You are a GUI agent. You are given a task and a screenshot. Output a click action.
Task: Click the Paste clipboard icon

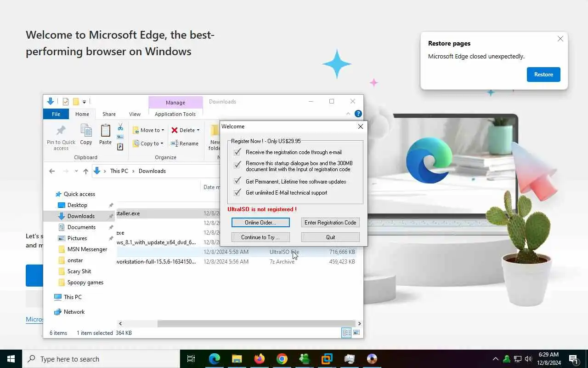[x=105, y=134]
